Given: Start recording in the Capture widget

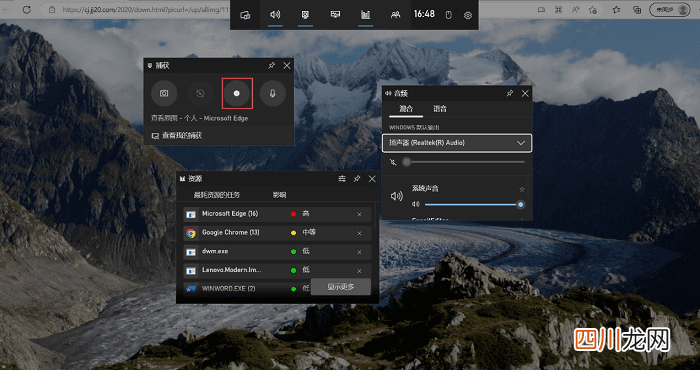Looking at the screenshot, I should click(237, 93).
